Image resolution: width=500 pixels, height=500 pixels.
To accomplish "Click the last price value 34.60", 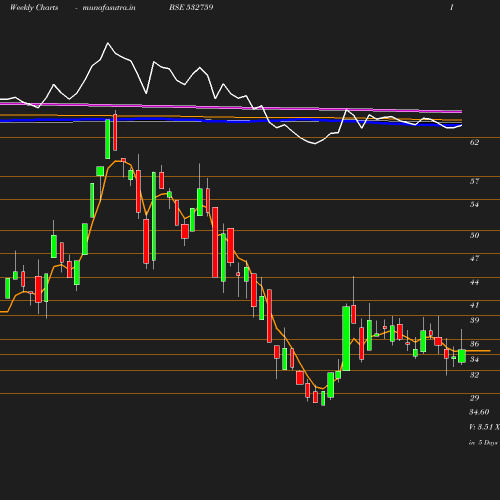I will (x=479, y=412).
